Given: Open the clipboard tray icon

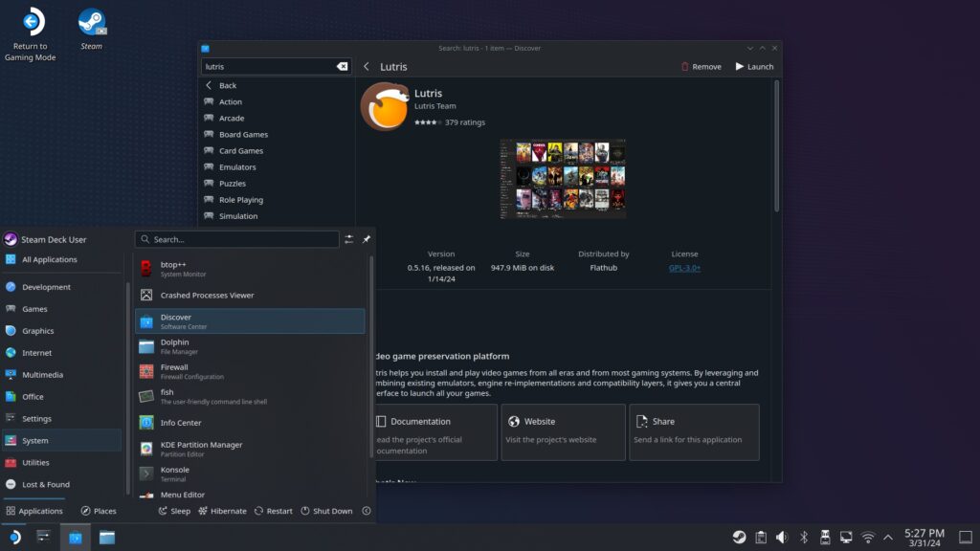Looking at the screenshot, I should click(761, 538).
